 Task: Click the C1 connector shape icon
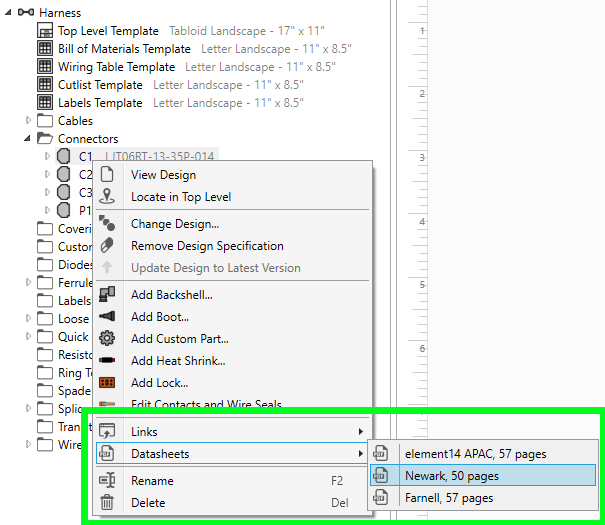(63, 156)
